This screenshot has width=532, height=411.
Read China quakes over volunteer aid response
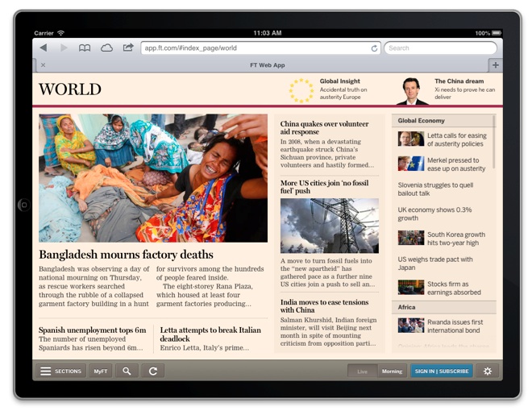(324, 128)
